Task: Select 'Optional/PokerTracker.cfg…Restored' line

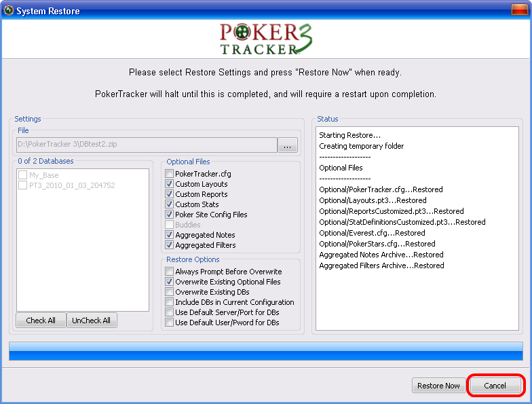Action: (x=381, y=189)
